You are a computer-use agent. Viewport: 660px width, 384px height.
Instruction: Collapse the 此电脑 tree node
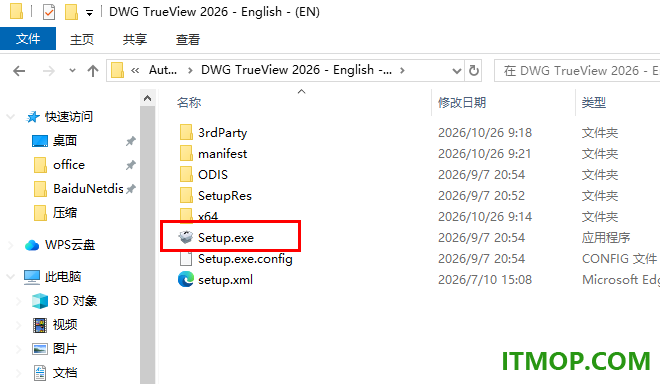(x=11, y=277)
